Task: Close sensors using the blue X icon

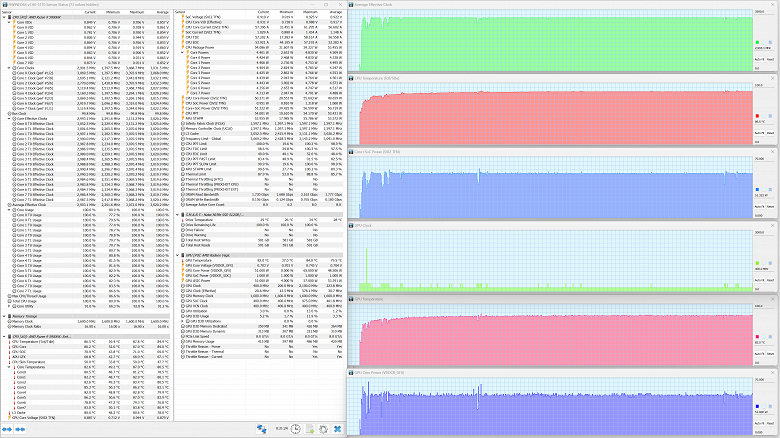Action: (337, 429)
